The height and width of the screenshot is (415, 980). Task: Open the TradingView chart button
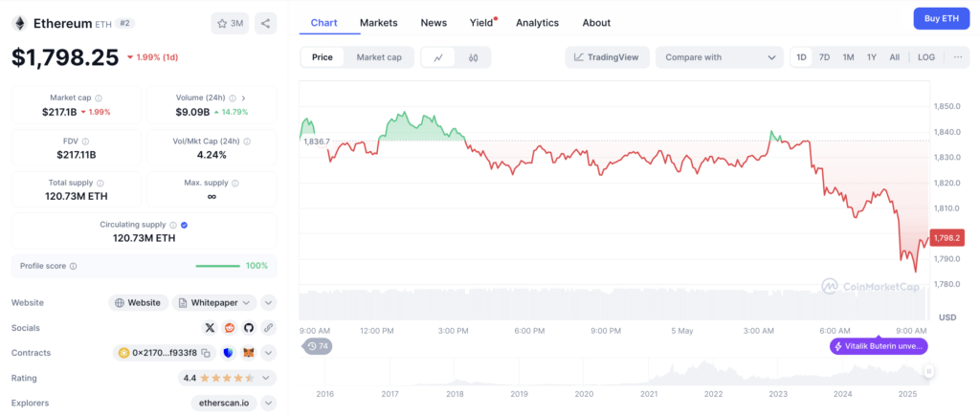(608, 57)
